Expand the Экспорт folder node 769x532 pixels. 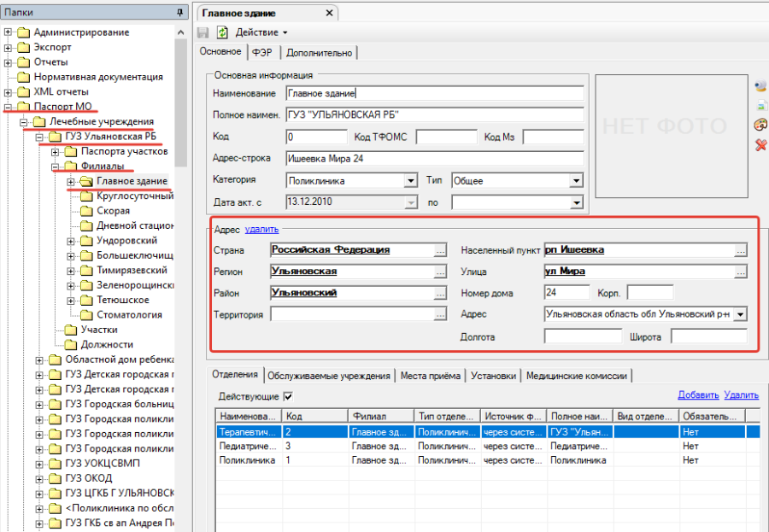8,48
